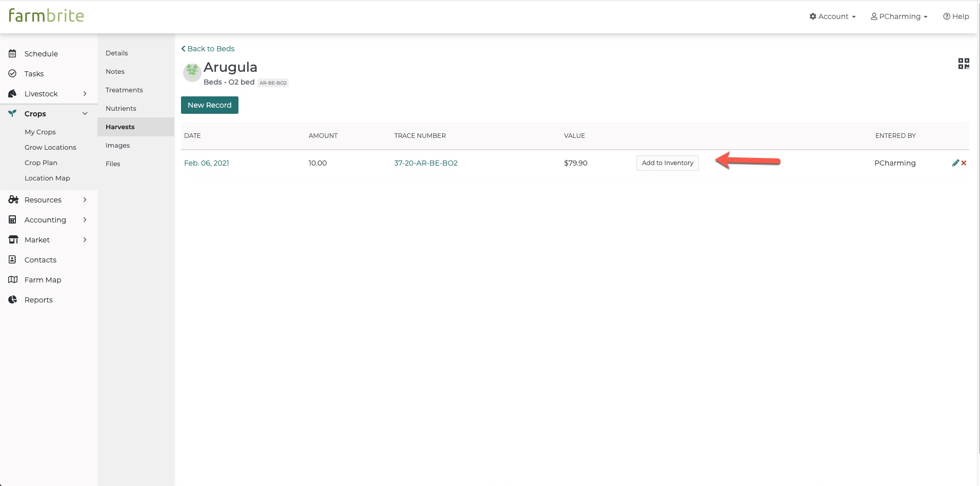This screenshot has height=486, width=980.
Task: Open Crop Plan submenu item
Action: point(41,163)
